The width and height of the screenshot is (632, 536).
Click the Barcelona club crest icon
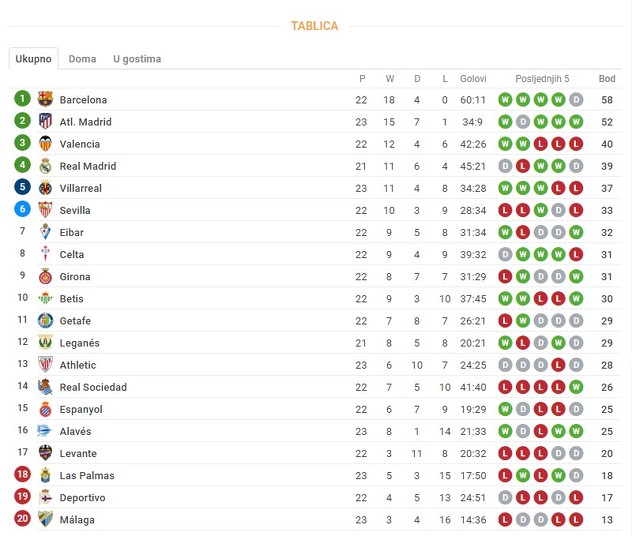[45, 100]
